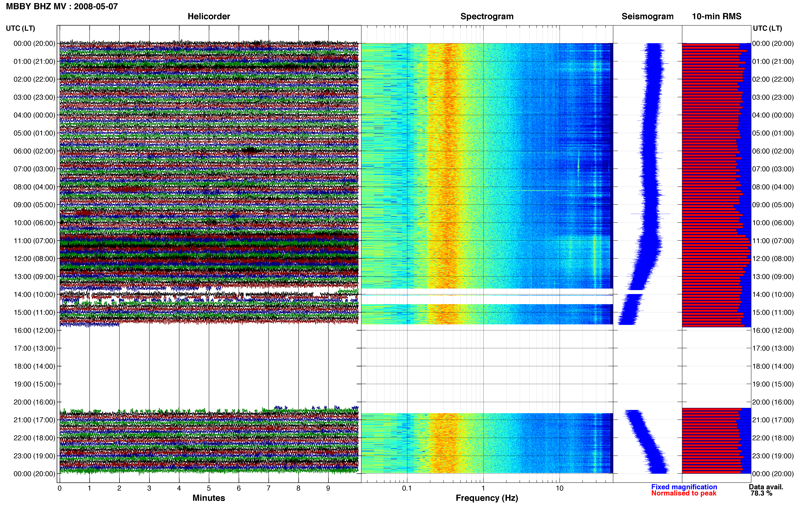The image size is (812, 508).
Task: Click left time label '22:00 (18:00)'
Action: tap(34, 438)
